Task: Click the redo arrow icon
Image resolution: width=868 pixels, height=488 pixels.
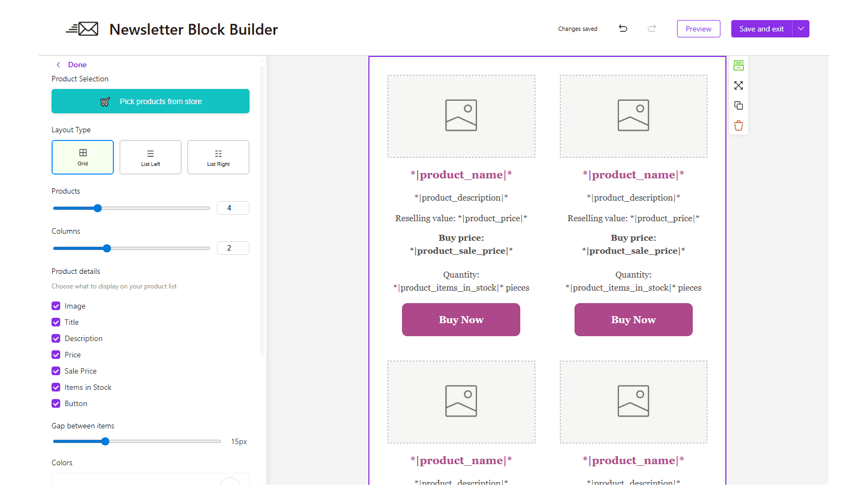Action: 651,28
